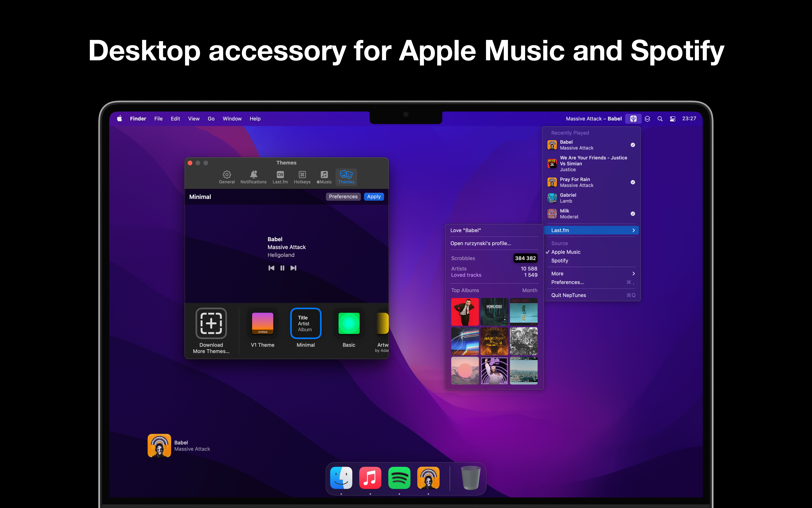
Task: Open the Hotkeys preferences tab
Action: click(302, 177)
